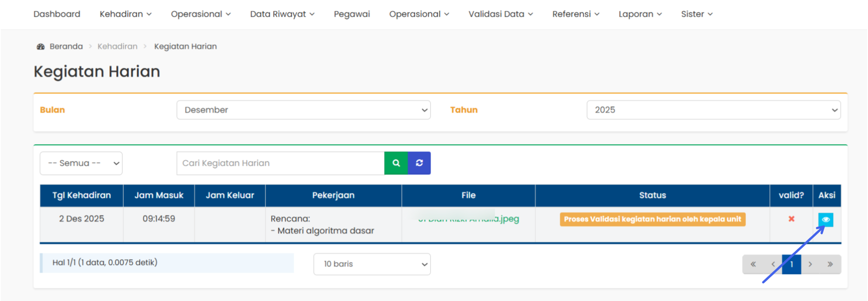This screenshot has height=301, width=868.
Task: Go to first page with double-left arrow
Action: tap(753, 264)
